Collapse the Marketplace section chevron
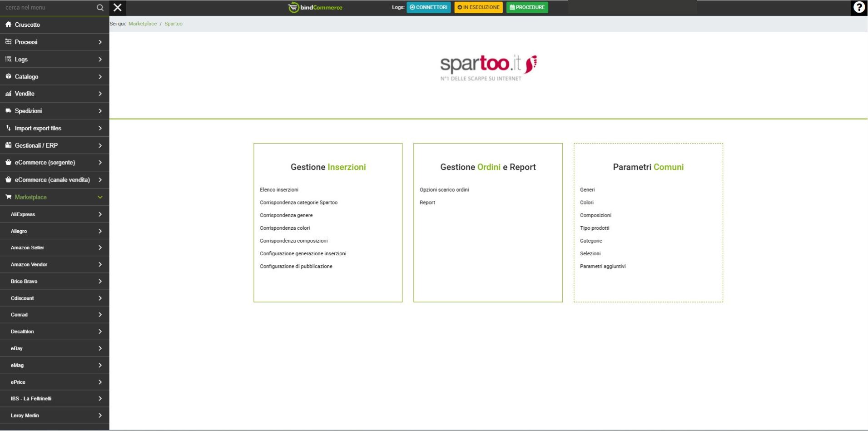Screen dimensions: 868x431 100,197
